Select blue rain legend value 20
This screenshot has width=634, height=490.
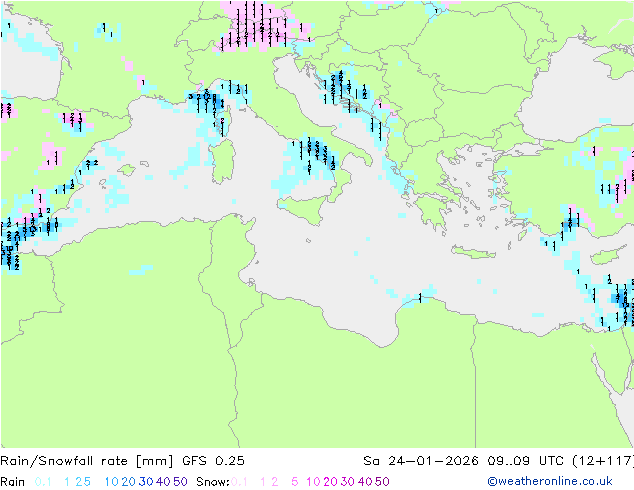pos(129,482)
